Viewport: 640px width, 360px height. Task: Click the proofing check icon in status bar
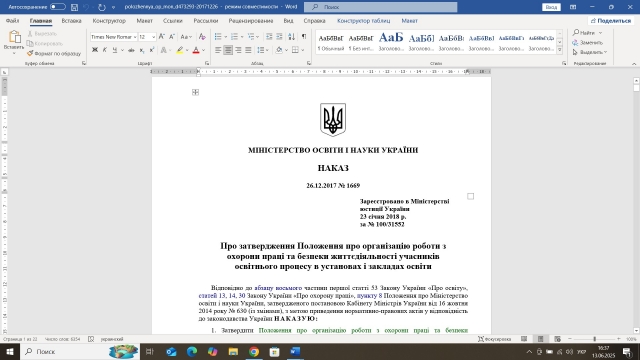[91, 339]
